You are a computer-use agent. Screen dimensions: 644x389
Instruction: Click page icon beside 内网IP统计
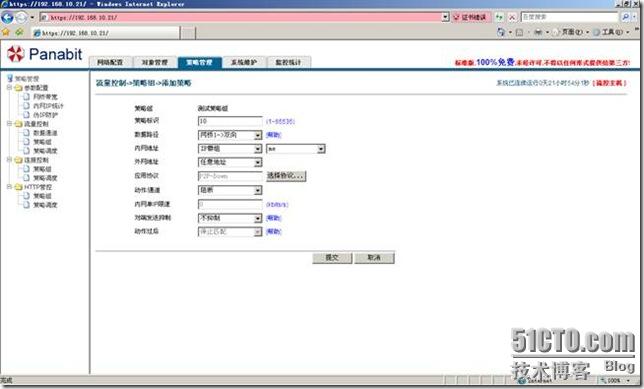pos(27,106)
